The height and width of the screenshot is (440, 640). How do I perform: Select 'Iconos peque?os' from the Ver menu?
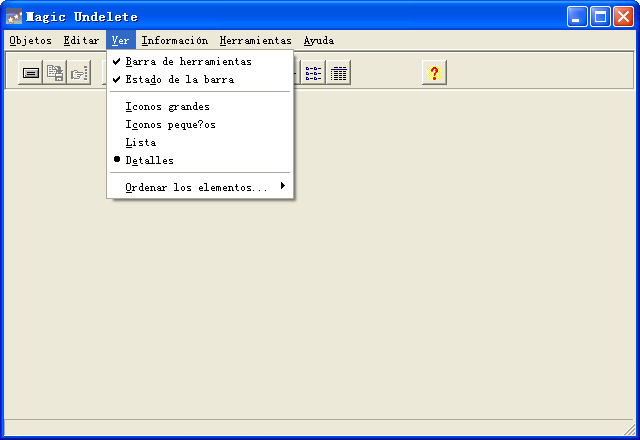[x=170, y=124]
